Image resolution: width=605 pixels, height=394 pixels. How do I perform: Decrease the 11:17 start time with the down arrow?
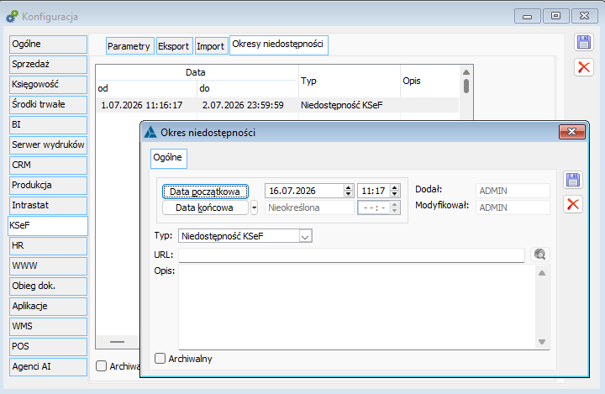[x=394, y=194]
